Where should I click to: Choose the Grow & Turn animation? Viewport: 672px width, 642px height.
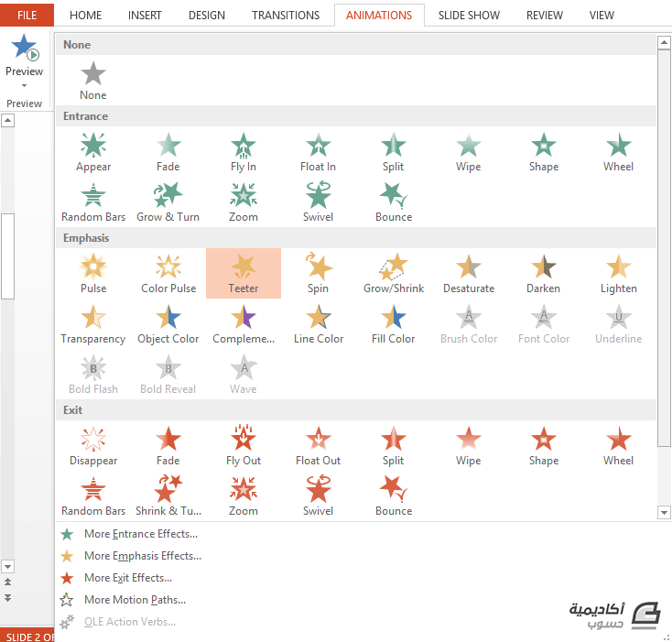pyautogui.click(x=168, y=202)
